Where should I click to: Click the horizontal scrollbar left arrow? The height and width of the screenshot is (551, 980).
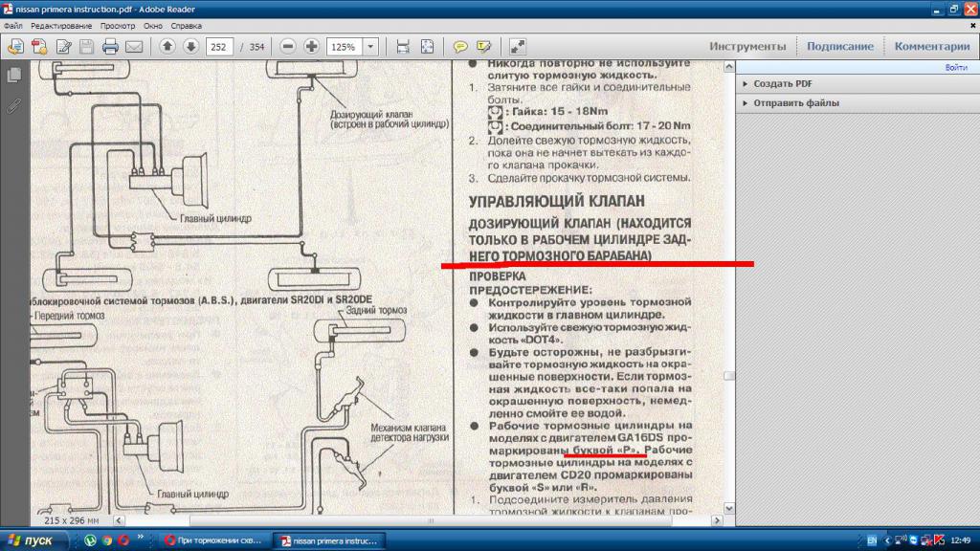[119, 519]
